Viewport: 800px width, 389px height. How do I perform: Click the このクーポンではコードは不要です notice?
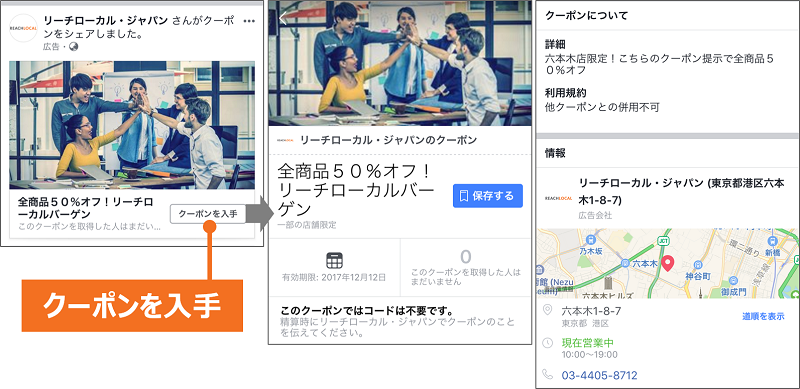tap(368, 311)
